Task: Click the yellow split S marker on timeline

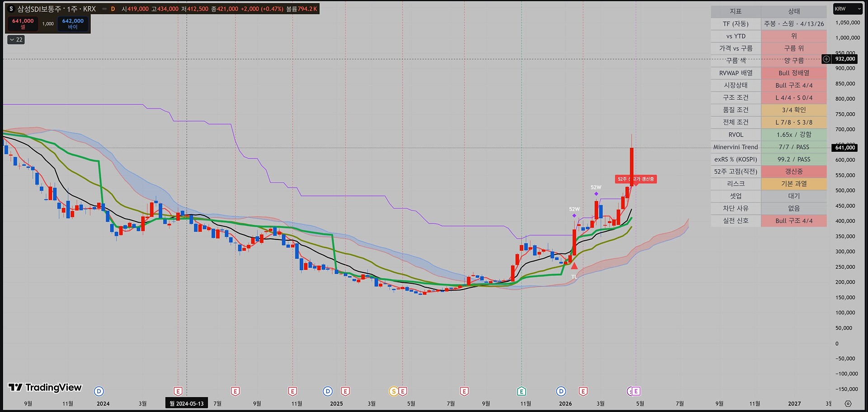Action: tap(393, 391)
